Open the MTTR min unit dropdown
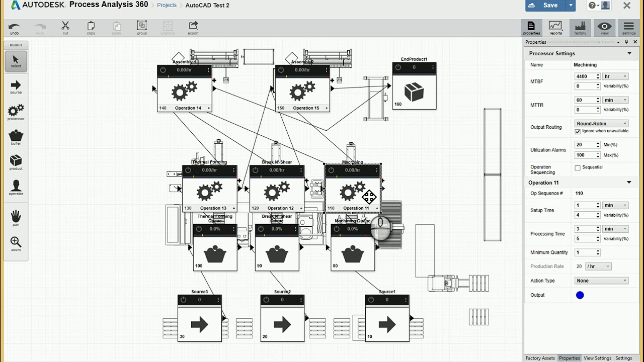 click(x=615, y=100)
